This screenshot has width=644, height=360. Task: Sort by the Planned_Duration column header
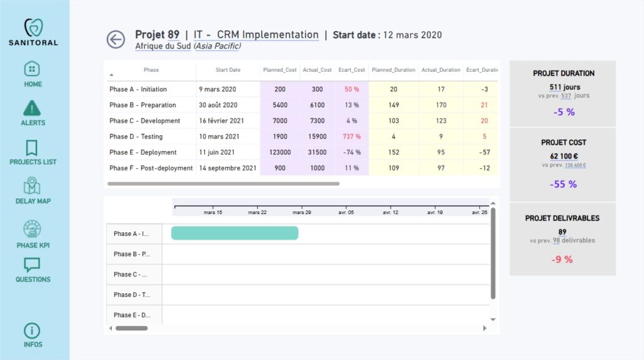tap(394, 70)
